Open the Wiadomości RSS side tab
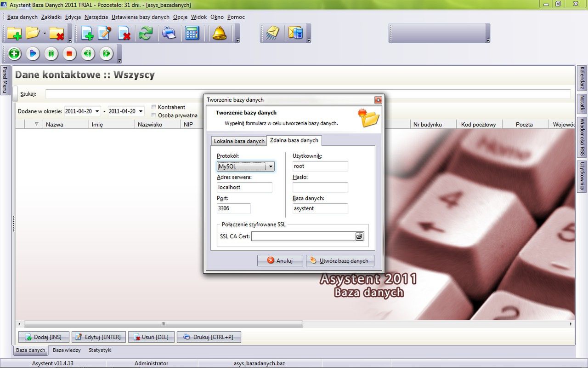Viewport: 588px width, 368px height. point(582,137)
